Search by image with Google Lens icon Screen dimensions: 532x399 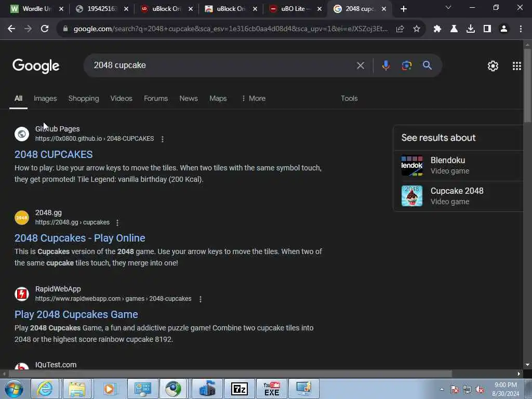(406, 65)
